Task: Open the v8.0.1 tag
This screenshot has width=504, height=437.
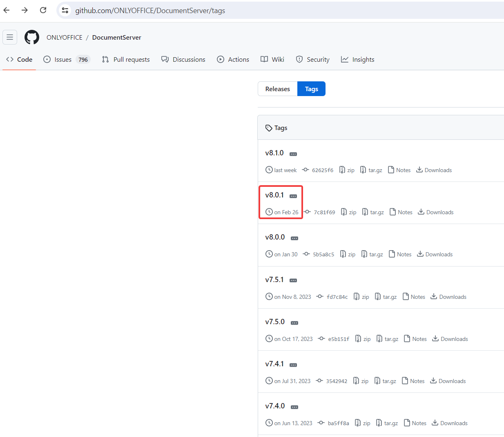Action: pyautogui.click(x=274, y=195)
